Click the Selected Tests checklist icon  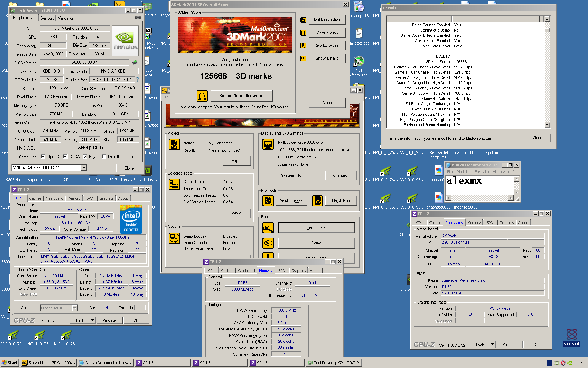tap(174, 184)
